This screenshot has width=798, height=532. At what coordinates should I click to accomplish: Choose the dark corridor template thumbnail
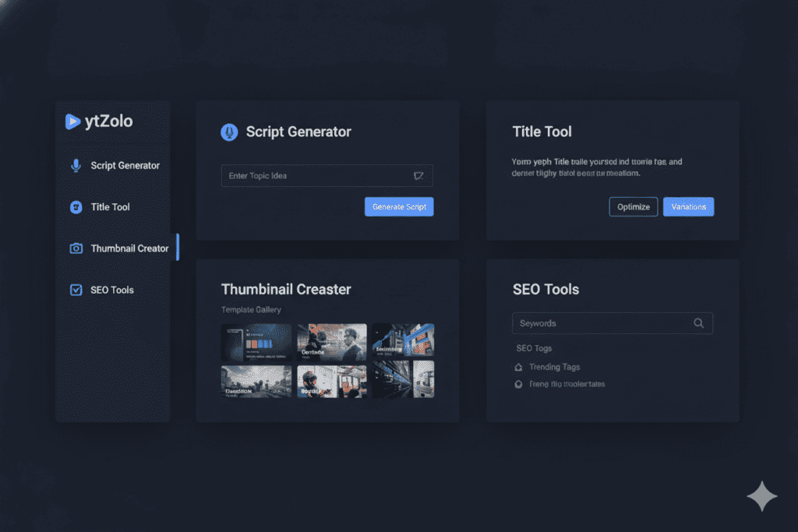(x=403, y=379)
